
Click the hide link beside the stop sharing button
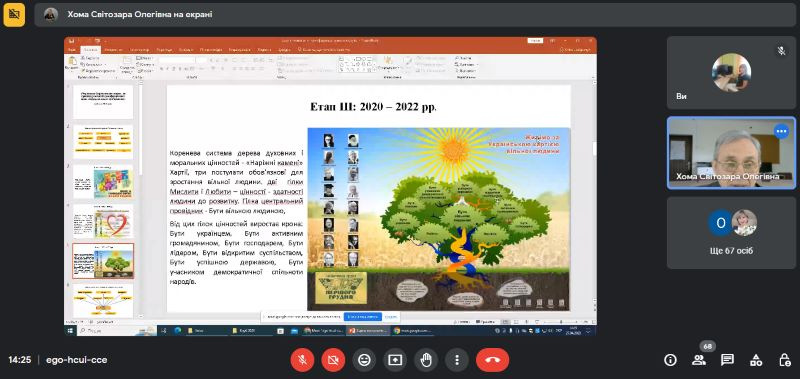pos(391,317)
